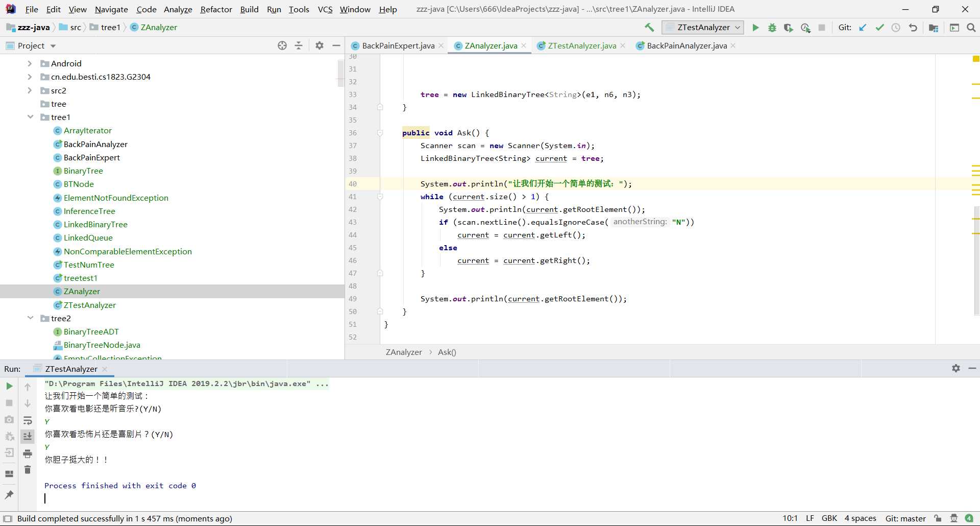Close the ZAnalyzer.java tab
Viewport: 980px width, 526px height.
[x=524, y=45]
